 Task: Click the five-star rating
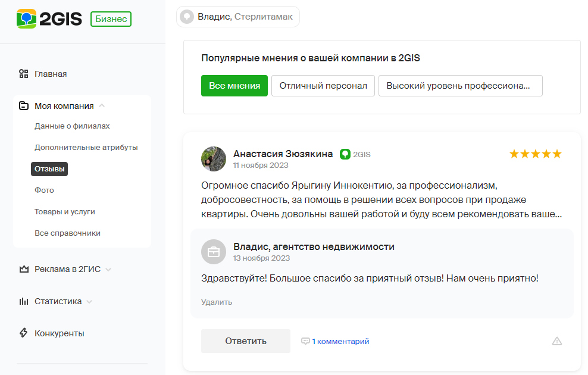click(536, 154)
